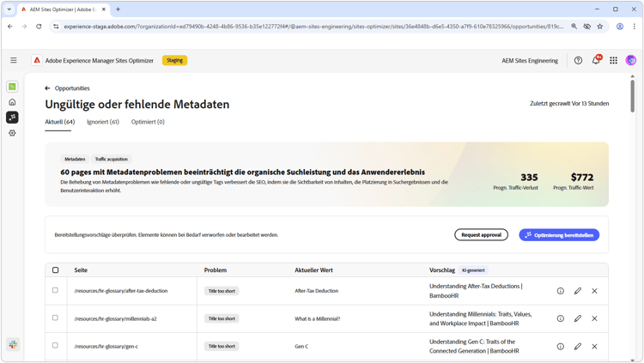Dismiss the gen-c suggestion
The width and height of the screenshot is (644, 363).
(594, 346)
